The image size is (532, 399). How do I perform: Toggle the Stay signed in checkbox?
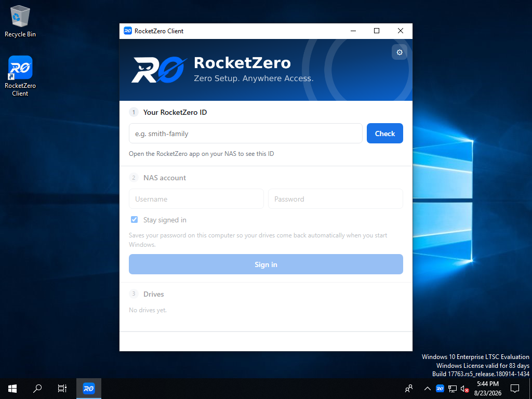pyautogui.click(x=135, y=220)
